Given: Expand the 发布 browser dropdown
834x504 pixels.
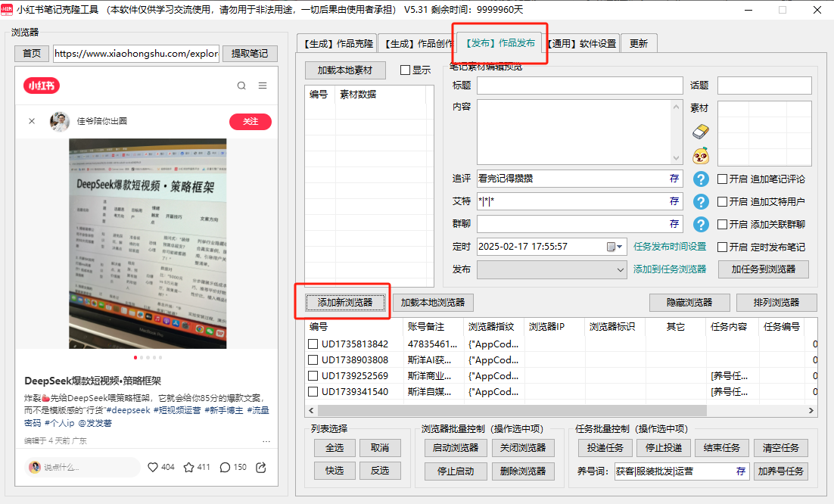Looking at the screenshot, I should point(618,269).
